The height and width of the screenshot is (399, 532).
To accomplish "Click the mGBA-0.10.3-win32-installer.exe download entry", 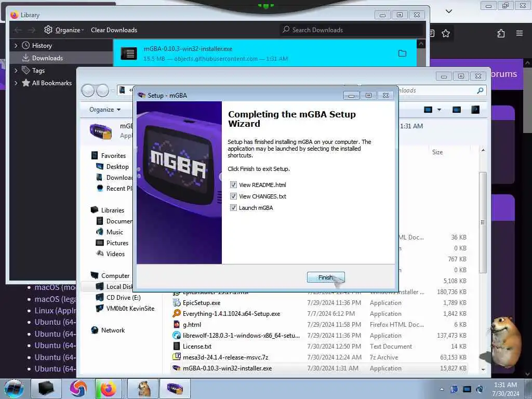I will (x=264, y=54).
